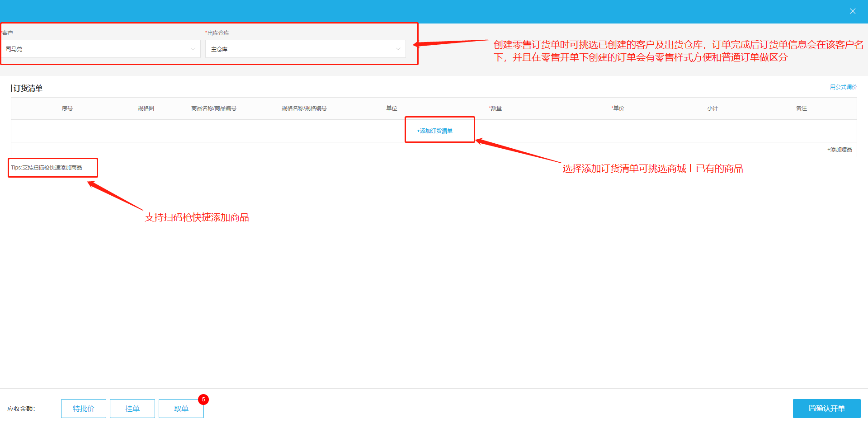Click the 特批价 special price button

click(83, 409)
